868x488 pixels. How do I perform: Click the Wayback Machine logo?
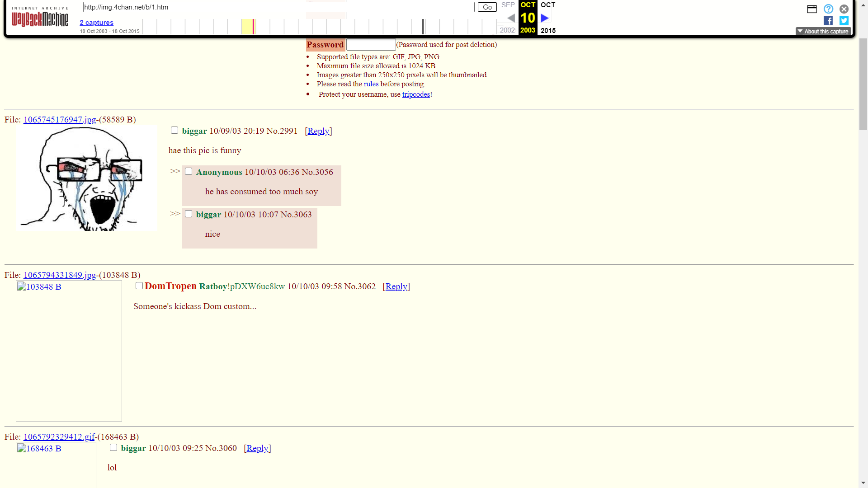click(x=40, y=18)
